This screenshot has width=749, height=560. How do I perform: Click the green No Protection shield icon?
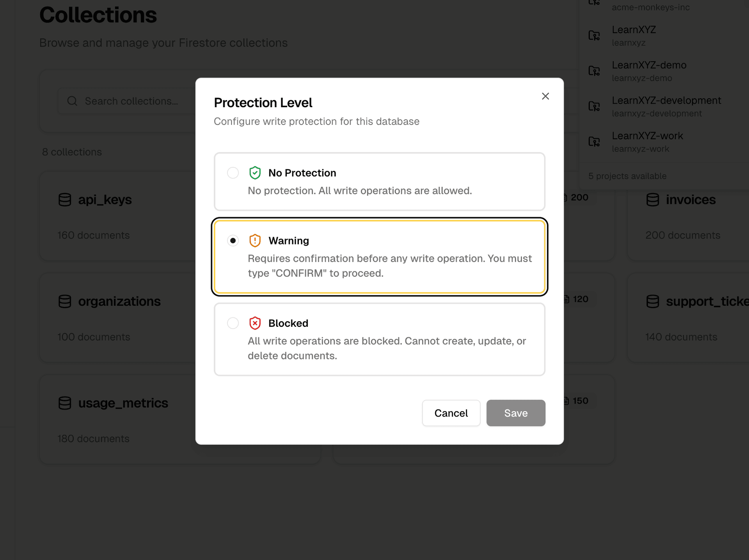255,173
